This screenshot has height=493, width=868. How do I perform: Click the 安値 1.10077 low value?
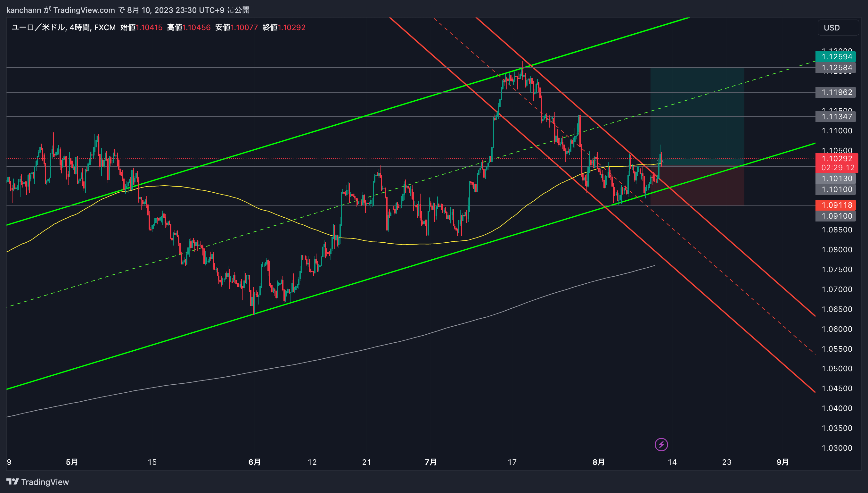236,28
